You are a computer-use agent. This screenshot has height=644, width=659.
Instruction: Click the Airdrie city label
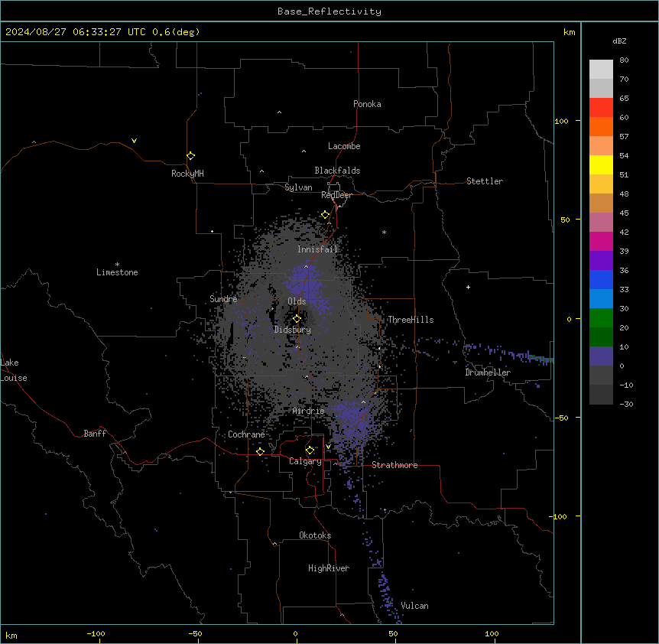coord(309,411)
